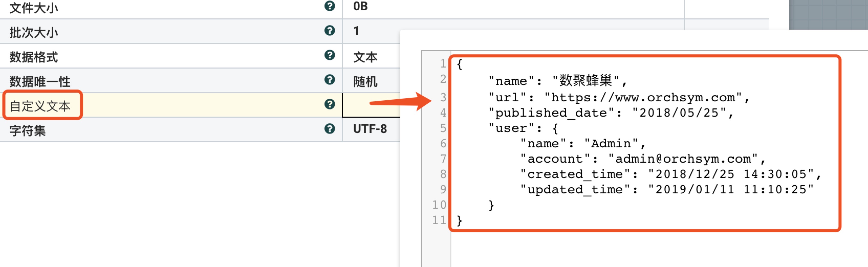Open help tooltip for 数据格式
Screen dimensions: 868x267
pos(329,55)
